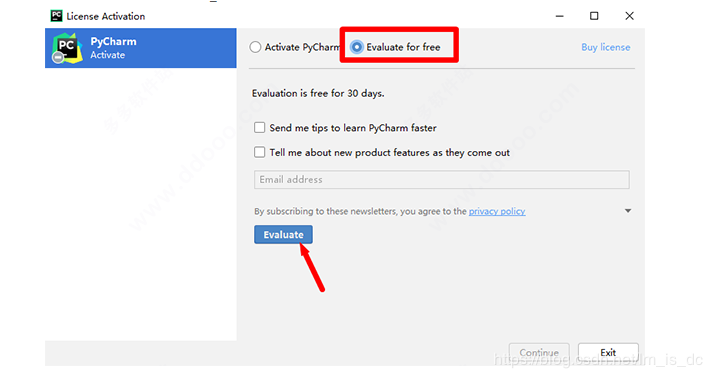This screenshot has height=378, width=712.
Task: Select PyCharm Activate entry in left list
Action: coord(141,48)
